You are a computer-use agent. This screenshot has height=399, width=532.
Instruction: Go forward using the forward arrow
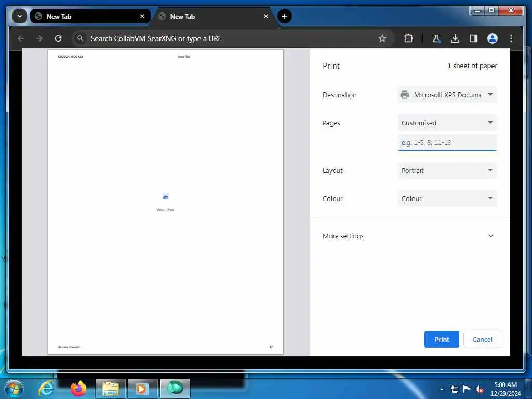[x=39, y=38]
